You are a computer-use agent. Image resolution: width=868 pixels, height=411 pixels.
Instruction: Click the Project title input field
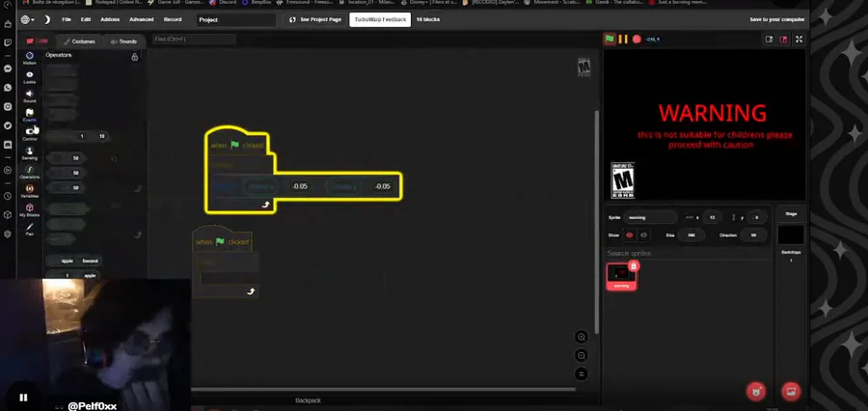(236, 20)
